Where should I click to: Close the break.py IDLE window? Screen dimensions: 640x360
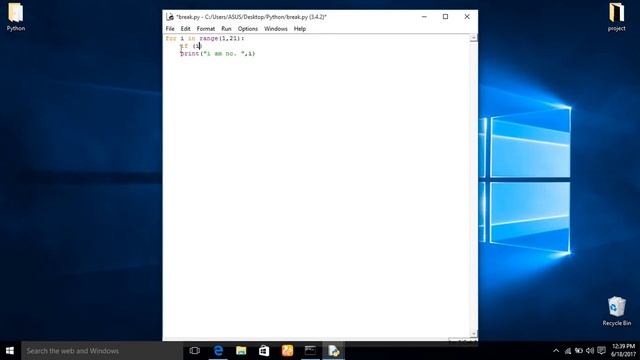(467, 17)
